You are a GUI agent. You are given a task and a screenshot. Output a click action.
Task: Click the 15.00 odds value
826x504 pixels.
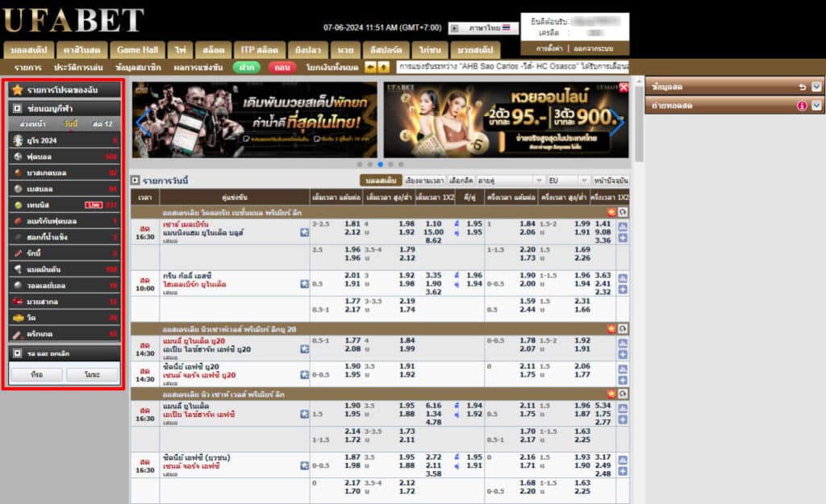[x=433, y=232]
